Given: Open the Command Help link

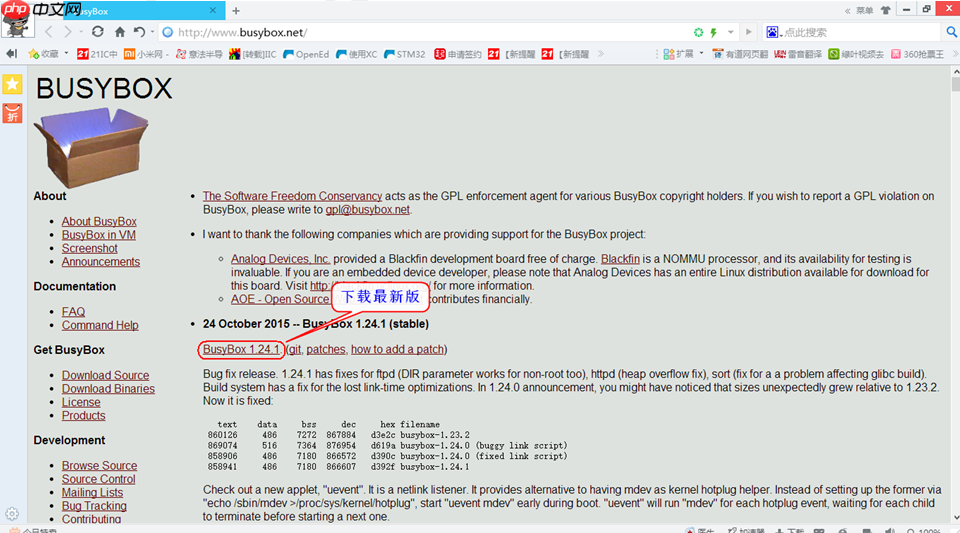Looking at the screenshot, I should point(100,326).
